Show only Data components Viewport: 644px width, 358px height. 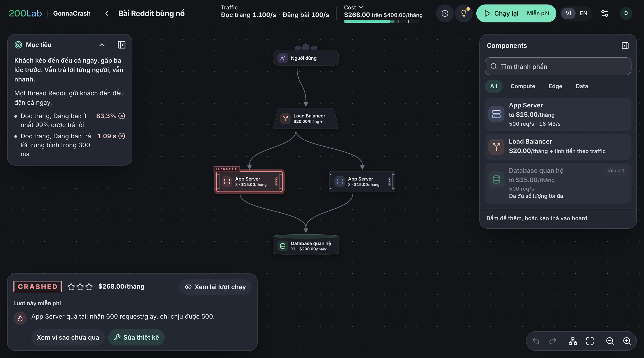(x=582, y=86)
